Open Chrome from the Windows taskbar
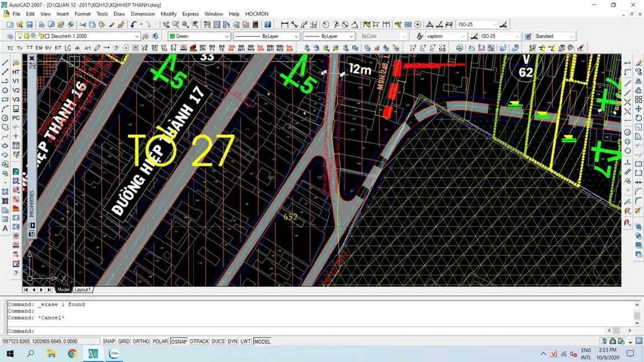This screenshot has width=644, height=362. tap(72, 354)
